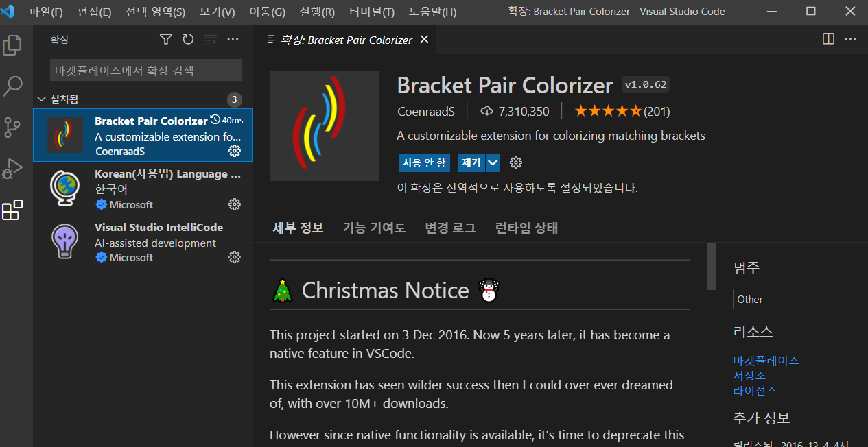This screenshot has height=447, width=868.
Task: Click the download count cloud icon
Action: point(487,111)
